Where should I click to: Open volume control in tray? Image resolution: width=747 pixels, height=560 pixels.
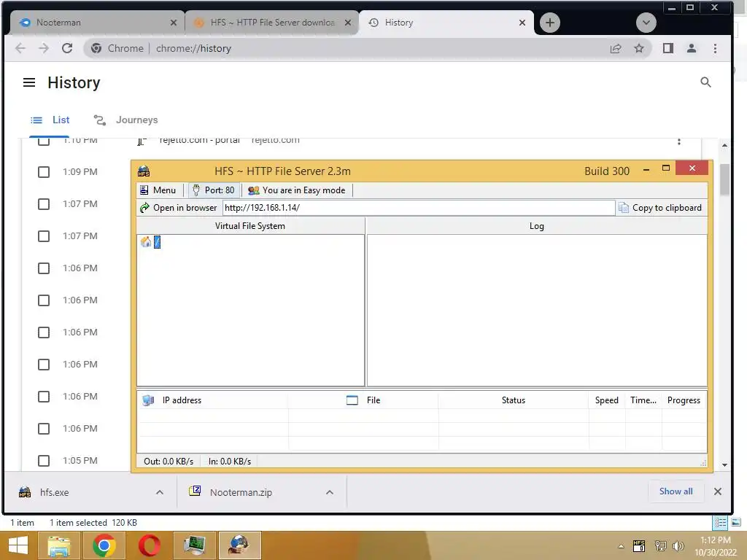point(678,545)
